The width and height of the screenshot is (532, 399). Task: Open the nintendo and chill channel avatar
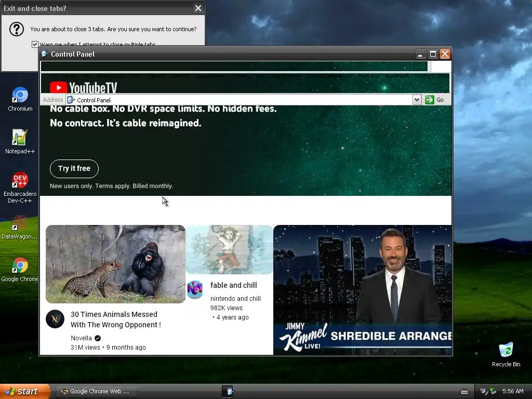pyautogui.click(x=195, y=290)
